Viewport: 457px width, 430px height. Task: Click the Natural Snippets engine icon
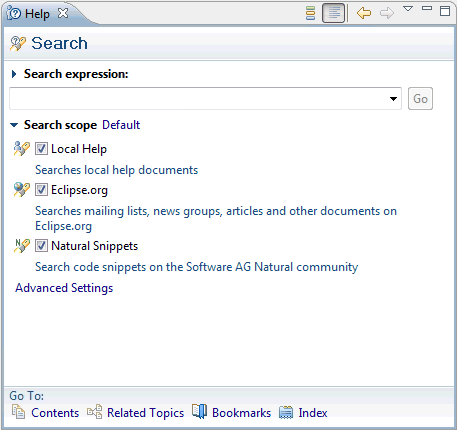click(22, 246)
